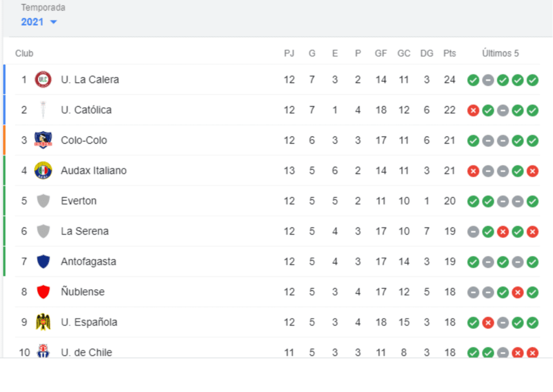Click La Serena's last red loss icon
Image resolution: width=553 pixels, height=392 pixels.
[532, 232]
